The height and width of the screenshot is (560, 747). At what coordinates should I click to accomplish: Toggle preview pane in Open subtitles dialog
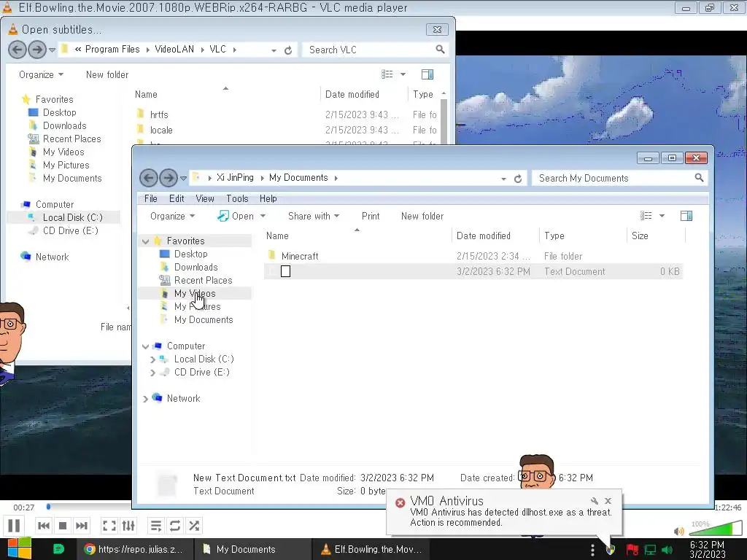(x=427, y=74)
